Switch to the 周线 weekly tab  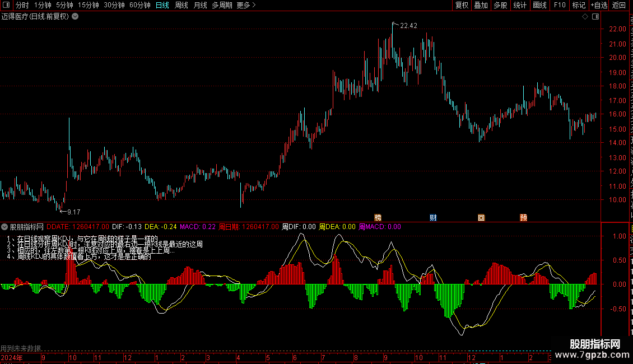click(x=181, y=5)
